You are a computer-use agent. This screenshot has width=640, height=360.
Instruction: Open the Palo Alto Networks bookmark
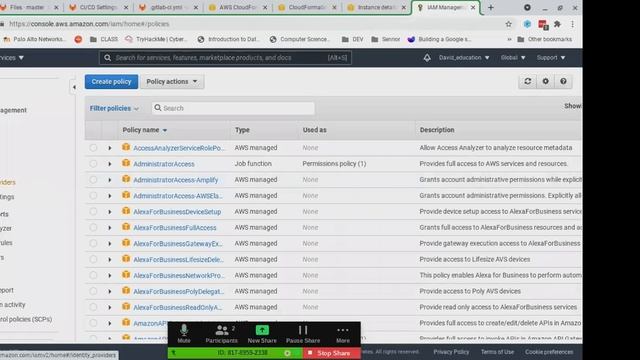[34, 39]
